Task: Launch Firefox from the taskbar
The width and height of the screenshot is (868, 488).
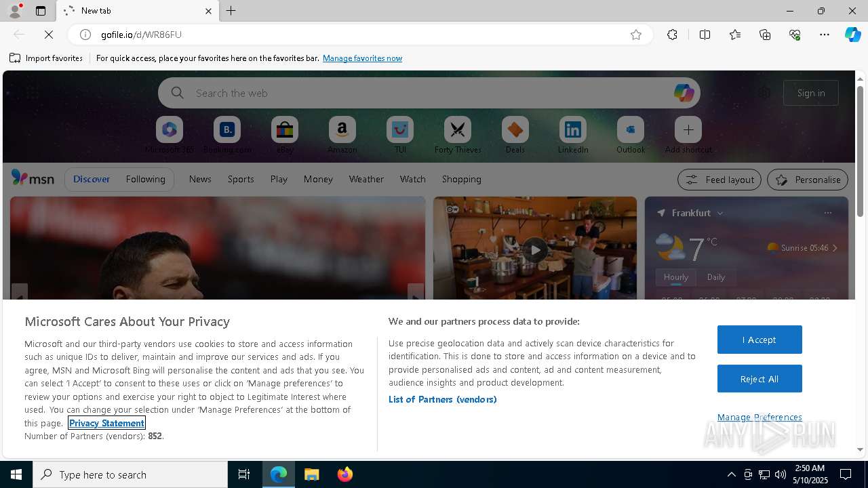Action: point(345,474)
